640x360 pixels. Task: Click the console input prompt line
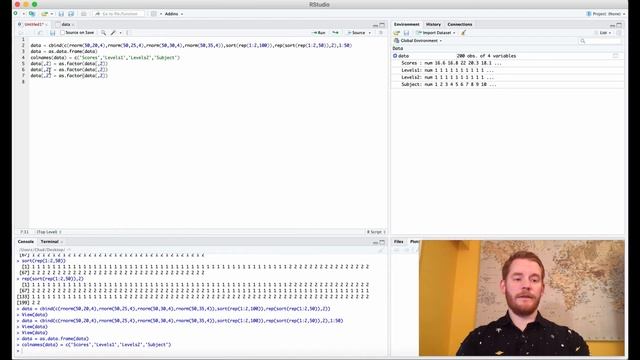pyautogui.click(x=200, y=351)
